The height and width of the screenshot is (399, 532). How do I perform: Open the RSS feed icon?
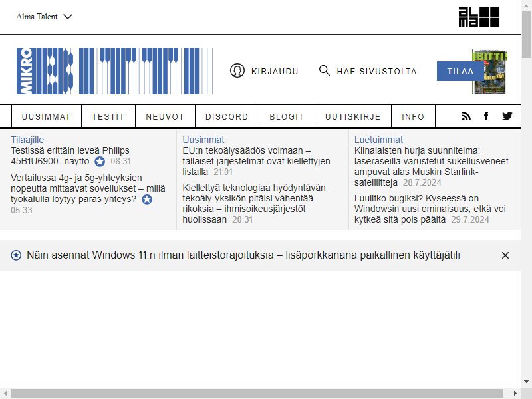466,116
